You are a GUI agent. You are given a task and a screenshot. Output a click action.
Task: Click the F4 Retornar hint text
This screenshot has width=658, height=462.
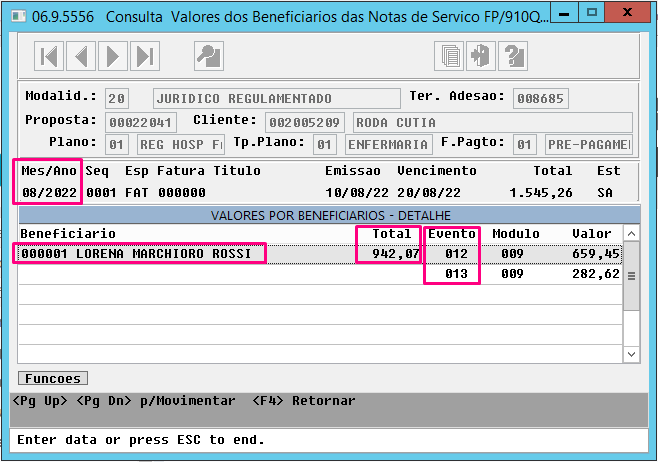pos(304,401)
